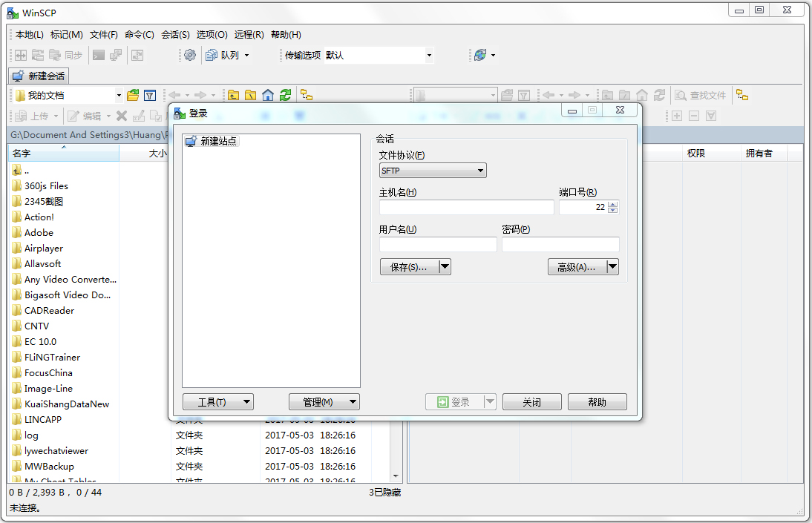The width and height of the screenshot is (812, 523).
Task: Click the 高级(A)... button
Action: pos(577,266)
